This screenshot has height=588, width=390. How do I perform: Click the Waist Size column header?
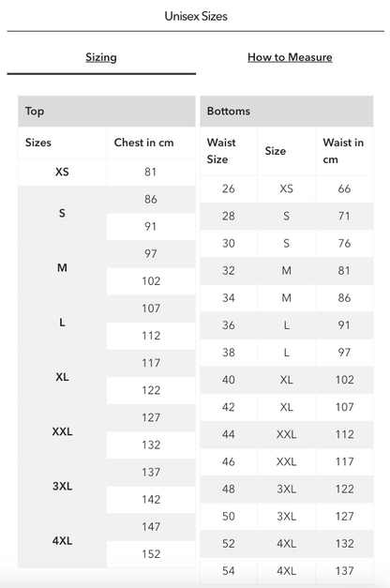[221, 151]
